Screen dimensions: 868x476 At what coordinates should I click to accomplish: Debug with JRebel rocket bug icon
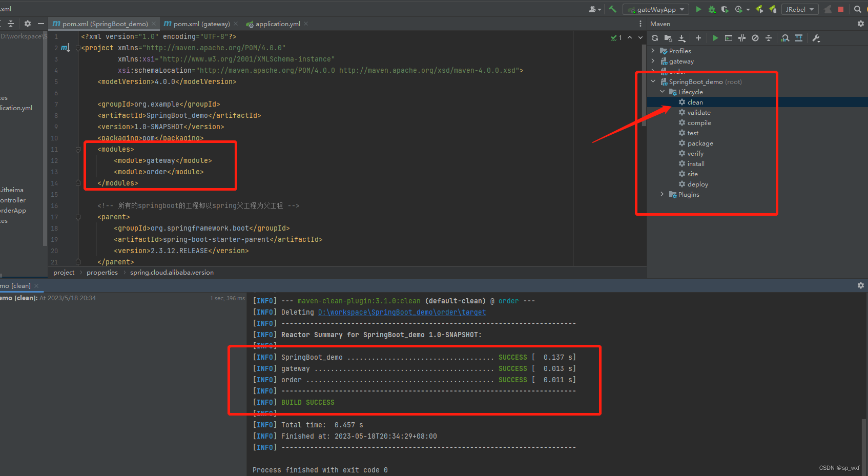[x=773, y=9]
